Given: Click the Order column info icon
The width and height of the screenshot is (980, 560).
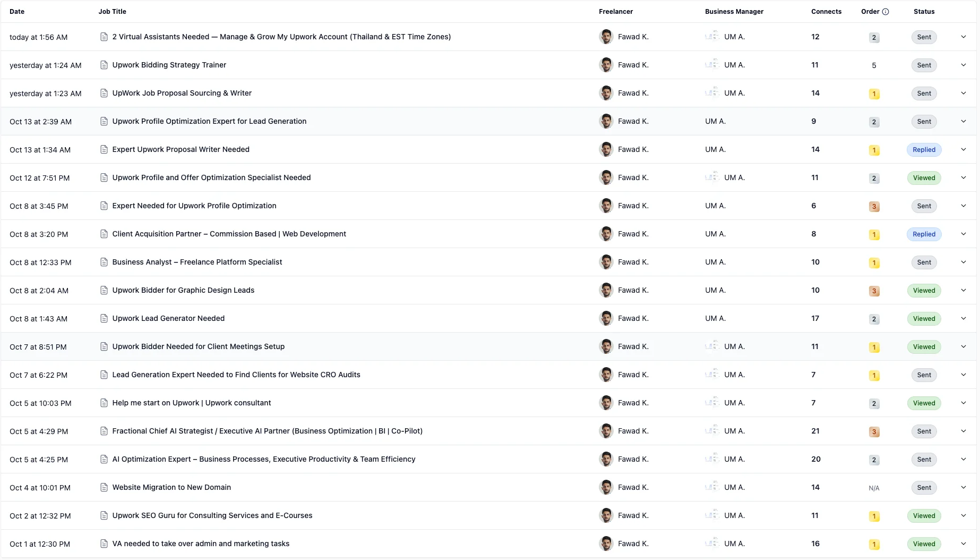Looking at the screenshot, I should pyautogui.click(x=886, y=12).
